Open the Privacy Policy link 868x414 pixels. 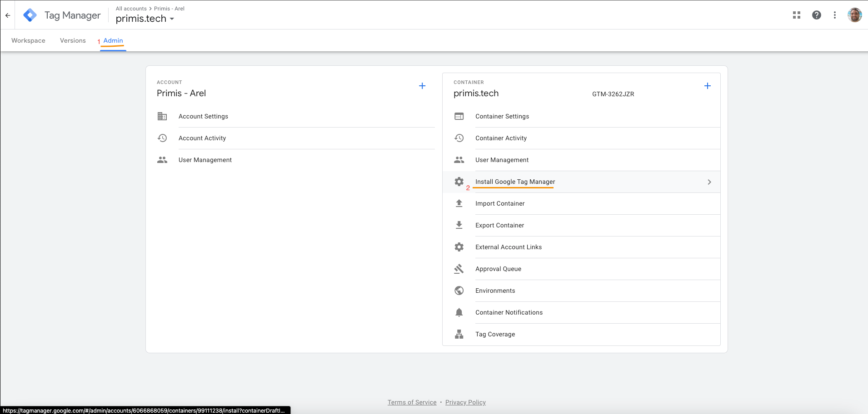[x=465, y=402]
